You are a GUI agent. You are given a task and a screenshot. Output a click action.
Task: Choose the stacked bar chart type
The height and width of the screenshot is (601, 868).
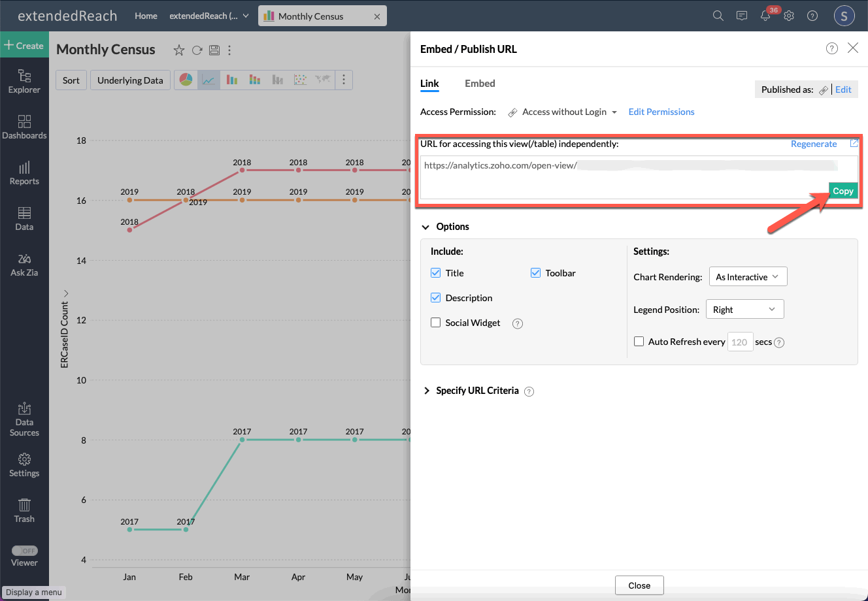254,80
